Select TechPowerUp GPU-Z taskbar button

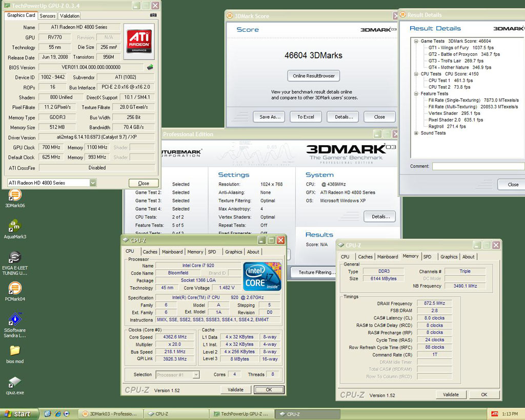[241, 414]
